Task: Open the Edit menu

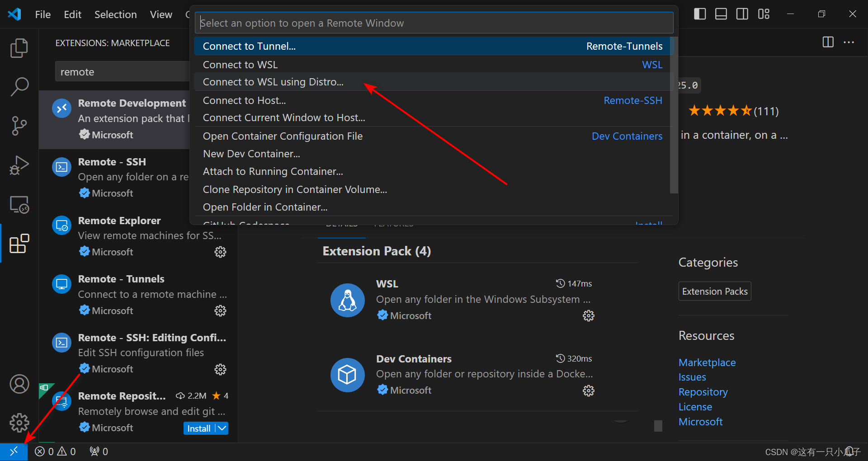Action: pyautogui.click(x=72, y=14)
